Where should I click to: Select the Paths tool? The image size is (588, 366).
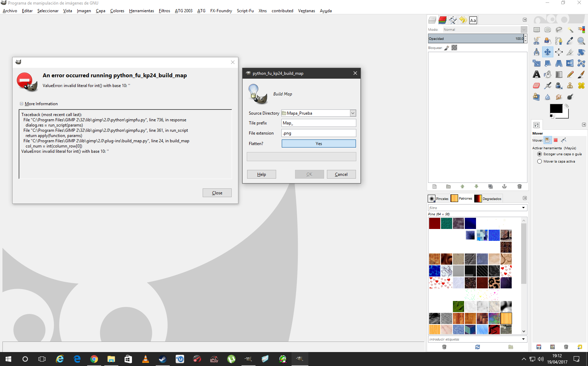pyautogui.click(x=559, y=41)
